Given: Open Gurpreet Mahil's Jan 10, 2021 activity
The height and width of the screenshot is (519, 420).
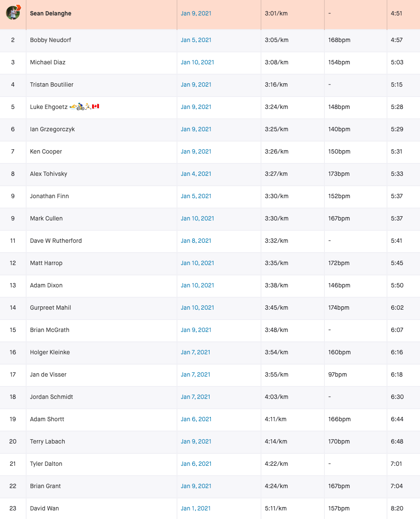Looking at the screenshot, I should [x=197, y=308].
